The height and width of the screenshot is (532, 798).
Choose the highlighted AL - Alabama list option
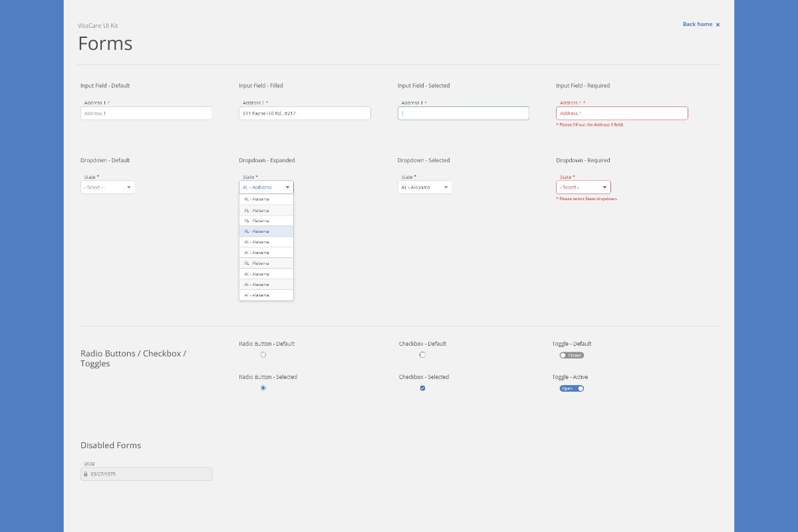pos(266,231)
